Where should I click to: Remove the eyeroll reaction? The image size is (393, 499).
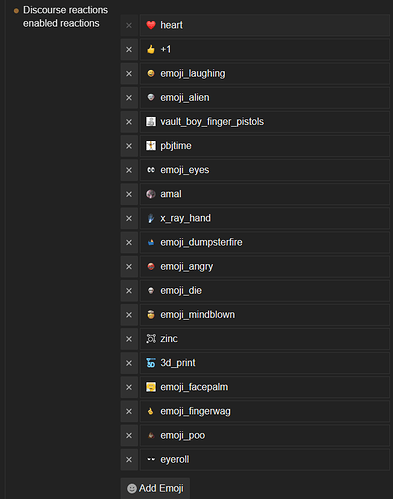pyautogui.click(x=129, y=460)
